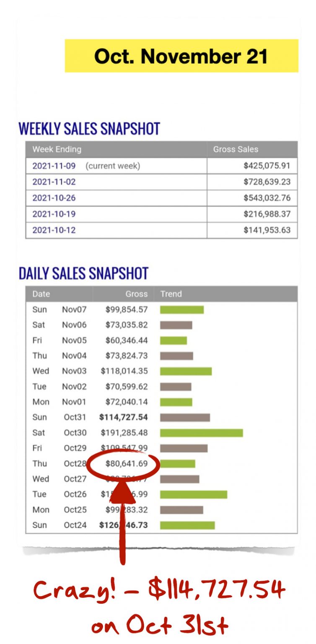Click the Week Ending column header
This screenshot has height=644, width=316.
(x=57, y=149)
